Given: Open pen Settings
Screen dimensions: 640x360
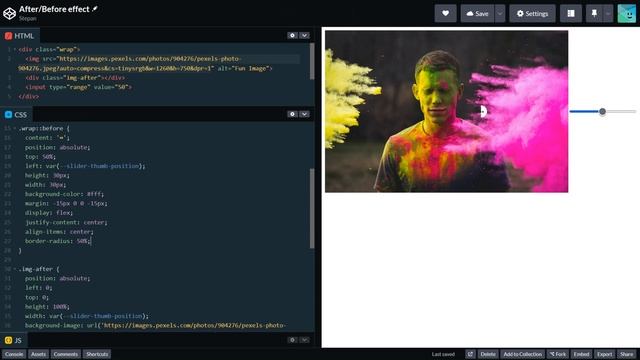Looking at the screenshot, I should (532, 13).
